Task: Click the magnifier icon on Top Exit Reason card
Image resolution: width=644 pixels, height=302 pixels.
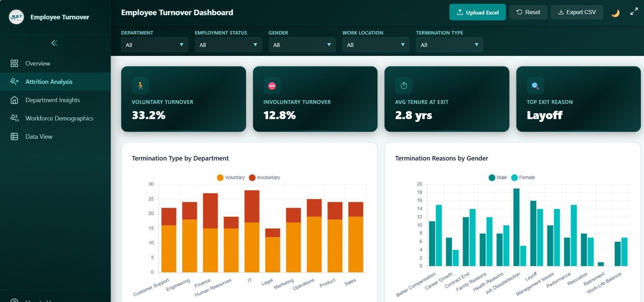Action: (535, 86)
